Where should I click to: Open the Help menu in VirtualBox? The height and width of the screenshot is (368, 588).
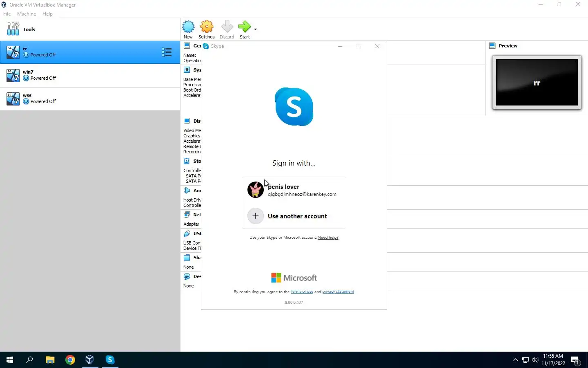[x=47, y=14]
